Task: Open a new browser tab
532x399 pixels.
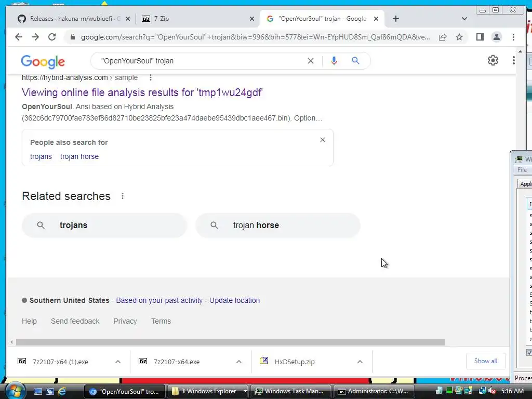Action: (395, 19)
